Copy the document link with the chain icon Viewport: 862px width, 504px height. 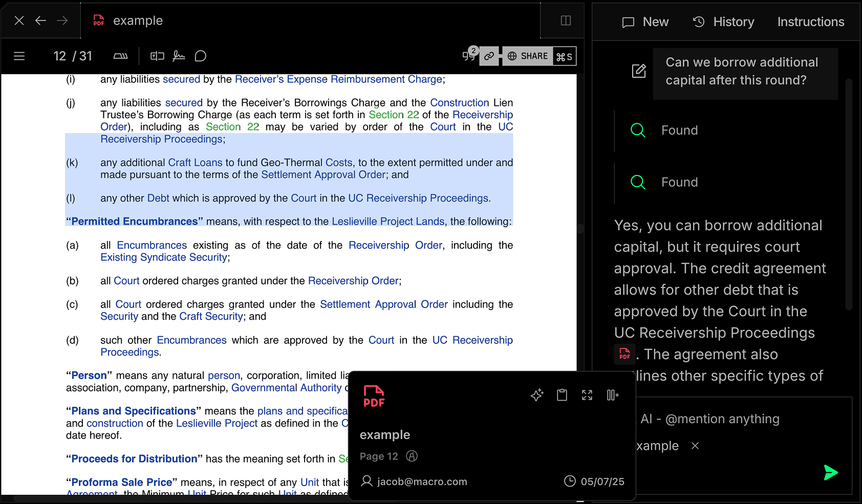tap(489, 56)
